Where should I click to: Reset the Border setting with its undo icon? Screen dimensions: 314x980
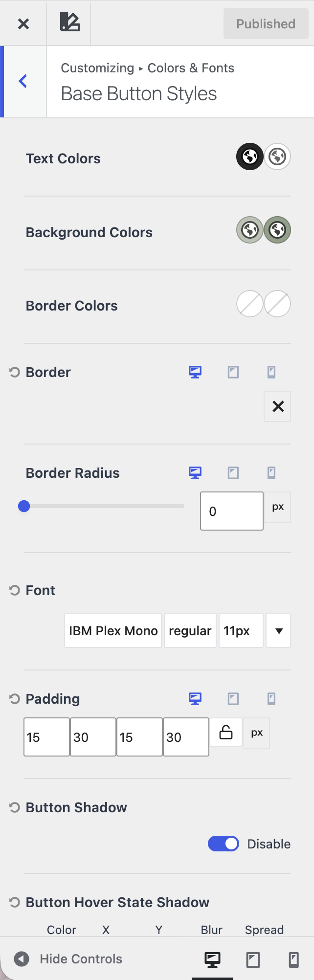tap(15, 372)
